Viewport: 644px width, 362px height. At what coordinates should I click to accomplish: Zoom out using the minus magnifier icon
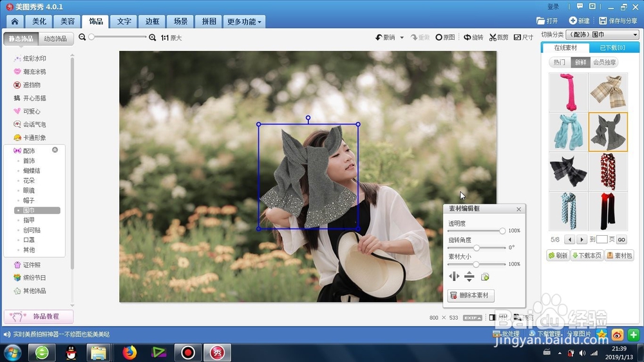click(x=82, y=37)
